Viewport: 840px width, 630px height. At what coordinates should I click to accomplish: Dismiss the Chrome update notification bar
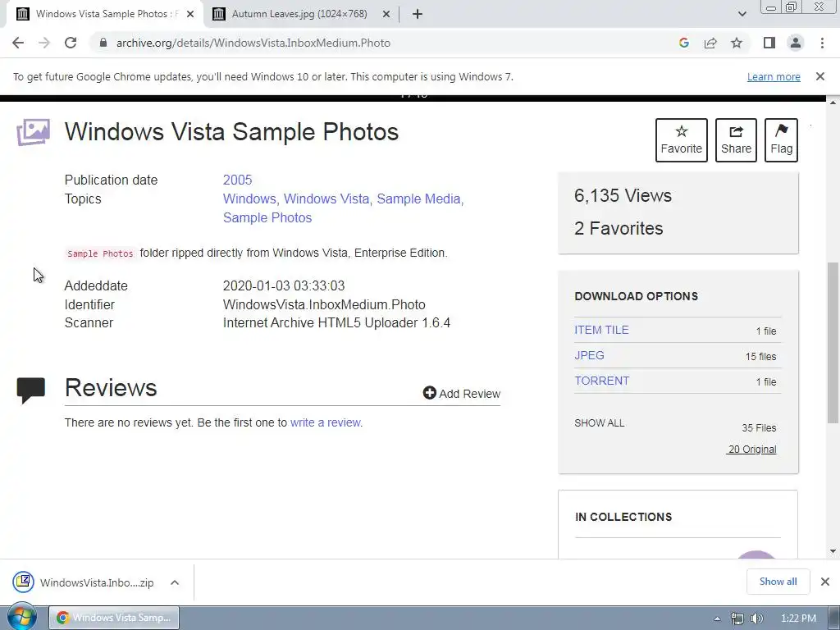point(820,76)
